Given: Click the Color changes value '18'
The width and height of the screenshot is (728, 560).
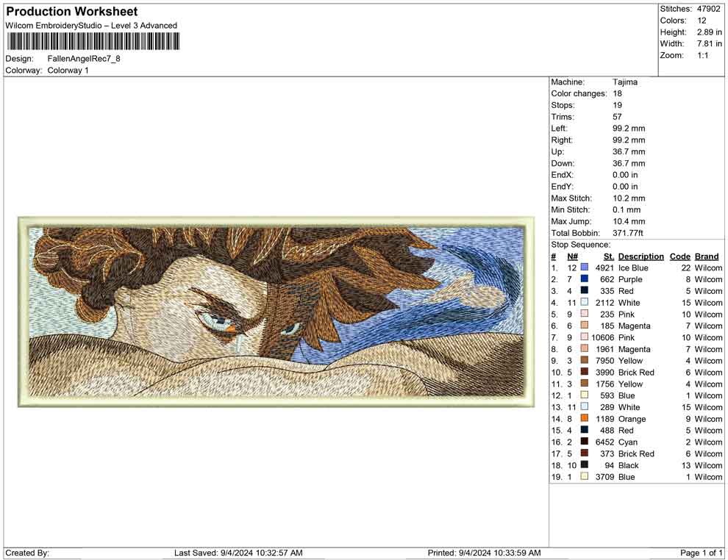Looking at the screenshot, I should click(x=617, y=94).
